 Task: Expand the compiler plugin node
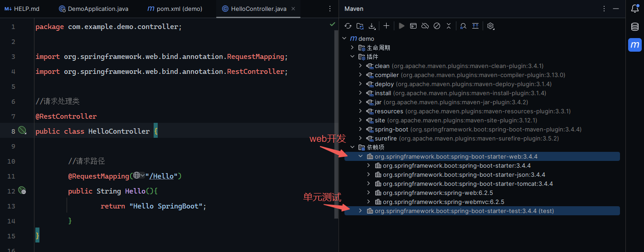tap(361, 75)
